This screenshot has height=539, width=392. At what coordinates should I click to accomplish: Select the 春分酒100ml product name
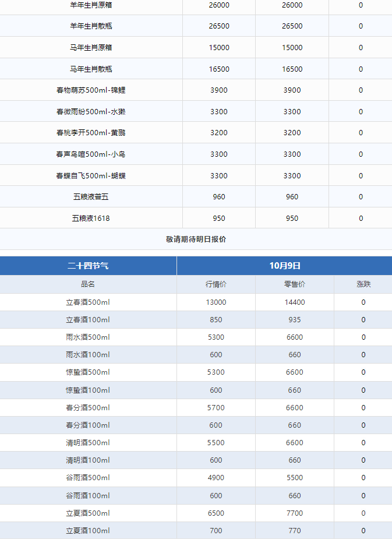(88, 425)
